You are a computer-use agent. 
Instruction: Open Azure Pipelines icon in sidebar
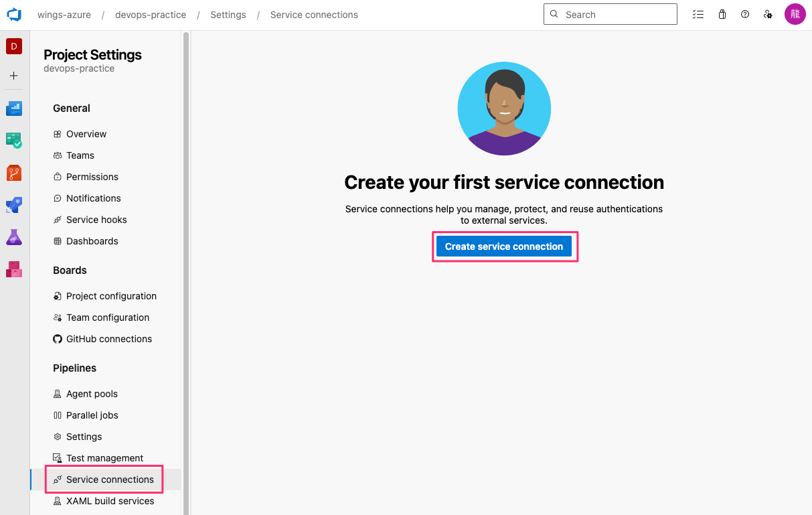point(14,205)
